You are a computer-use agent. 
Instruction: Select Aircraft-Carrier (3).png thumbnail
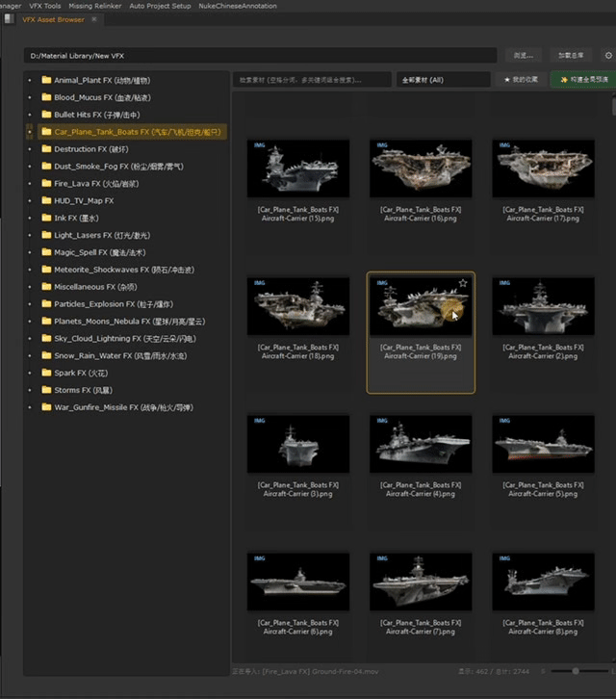(x=298, y=444)
